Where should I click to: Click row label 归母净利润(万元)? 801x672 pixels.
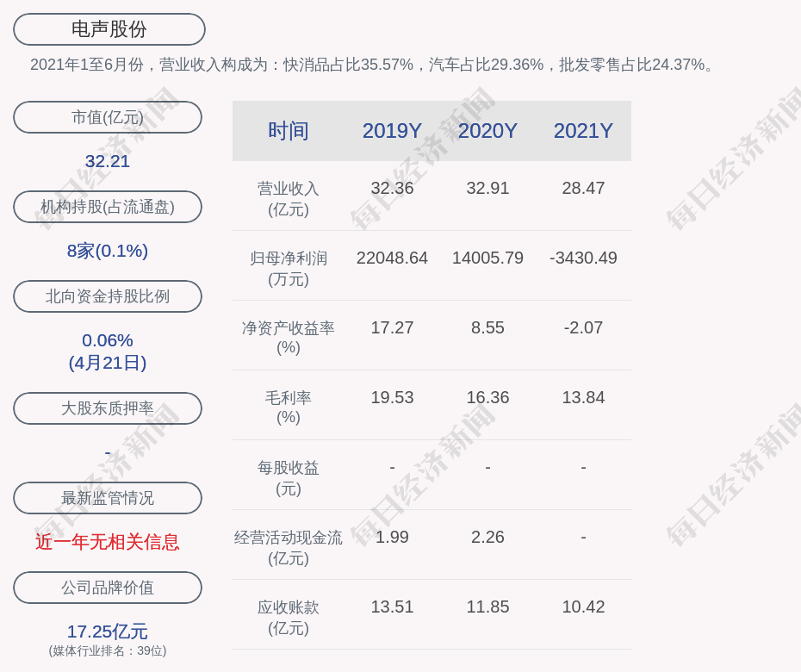coord(289,268)
